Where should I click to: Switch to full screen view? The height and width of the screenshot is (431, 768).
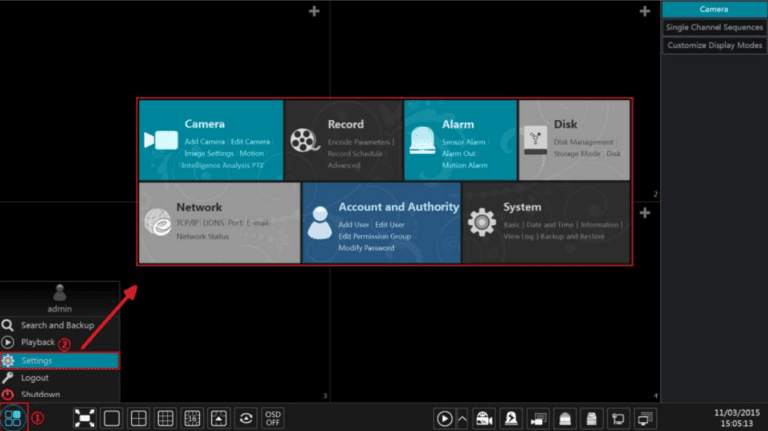pos(85,418)
